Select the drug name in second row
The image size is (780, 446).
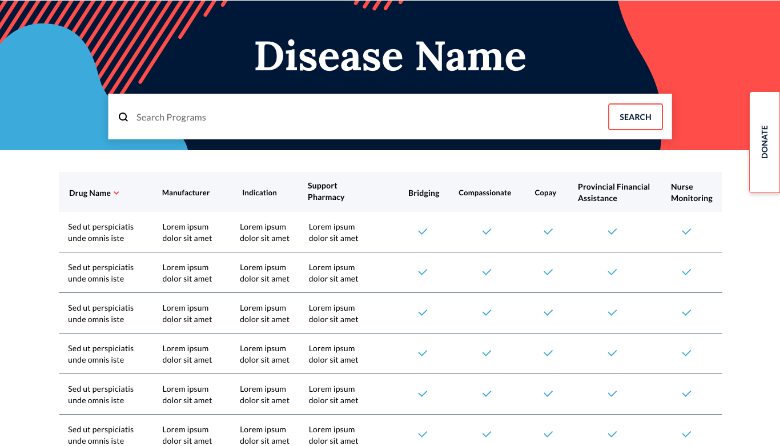click(100, 273)
